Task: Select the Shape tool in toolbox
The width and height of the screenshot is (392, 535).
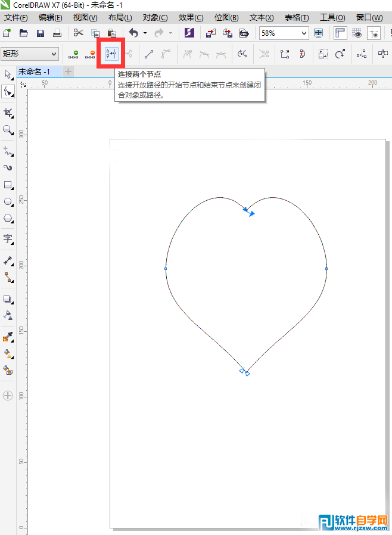Action: [x=8, y=92]
